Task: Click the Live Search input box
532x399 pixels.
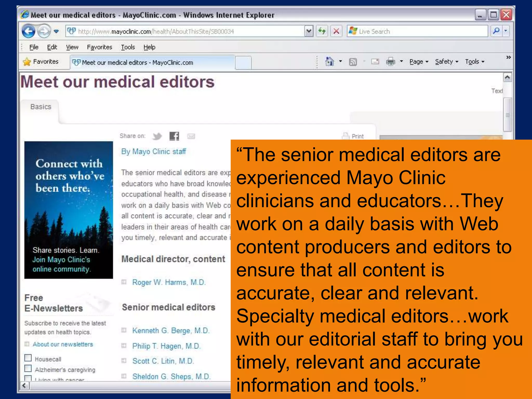Action: tap(417, 31)
